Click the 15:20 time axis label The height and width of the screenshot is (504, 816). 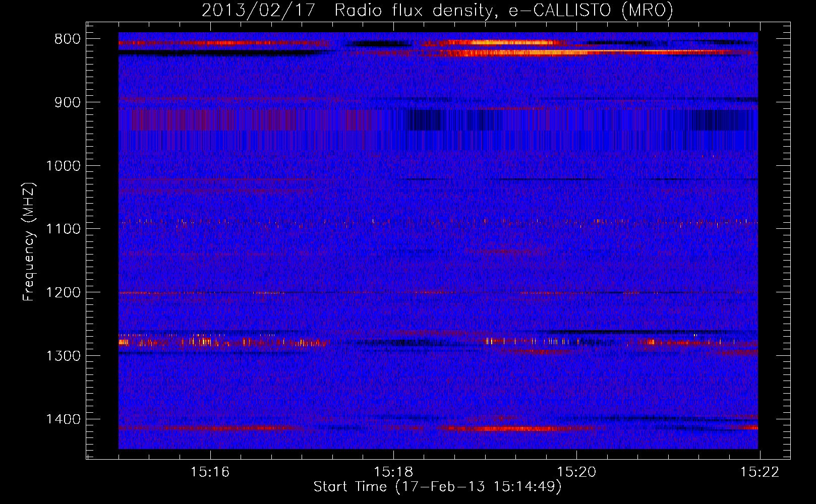[576, 472]
